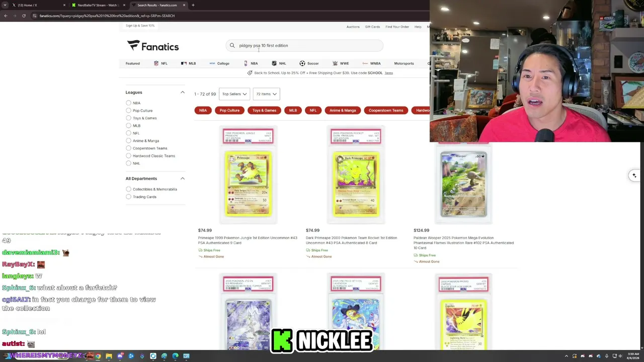Open the Paldean Wooper card thumbnail
644x362 pixels.
463,183
